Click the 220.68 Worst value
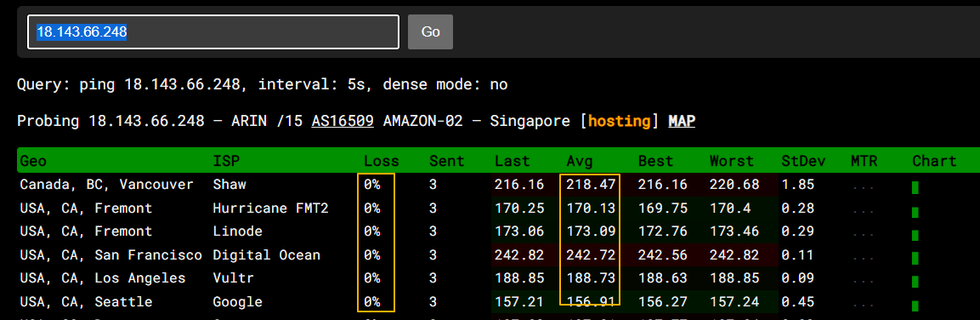Image resolution: width=980 pixels, height=320 pixels. [735, 185]
